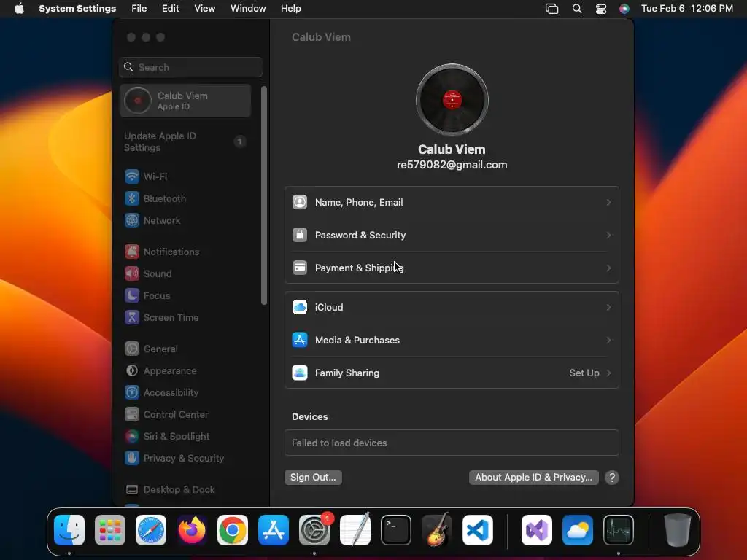Open Visual Studio Code from Dock
This screenshot has height=560, width=747.
coord(478,530)
